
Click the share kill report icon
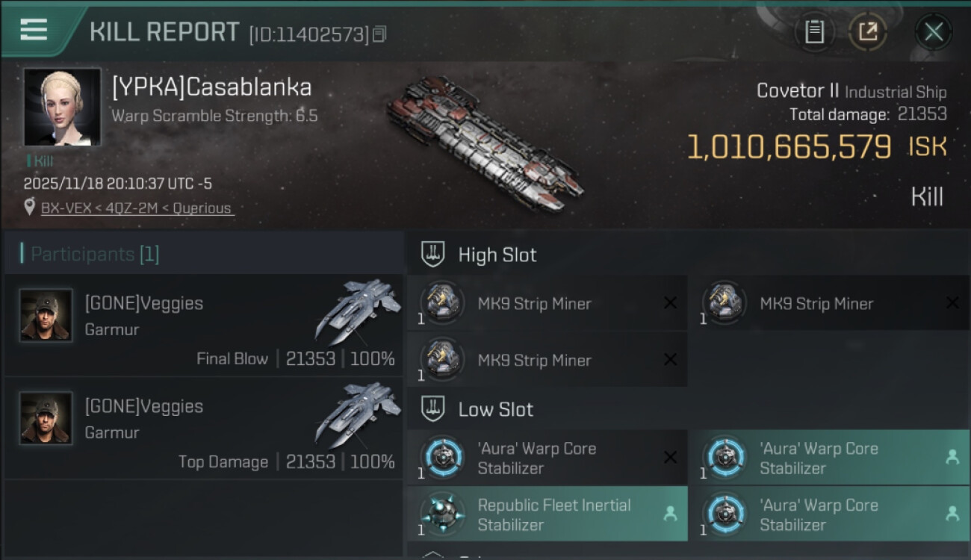pyautogui.click(x=867, y=32)
